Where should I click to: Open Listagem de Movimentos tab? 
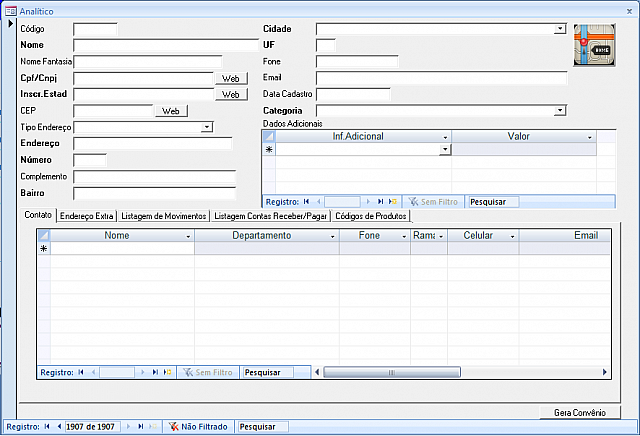[x=164, y=216]
